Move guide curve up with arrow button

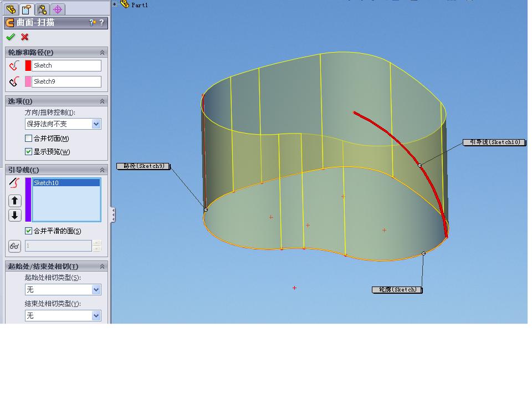click(x=14, y=201)
